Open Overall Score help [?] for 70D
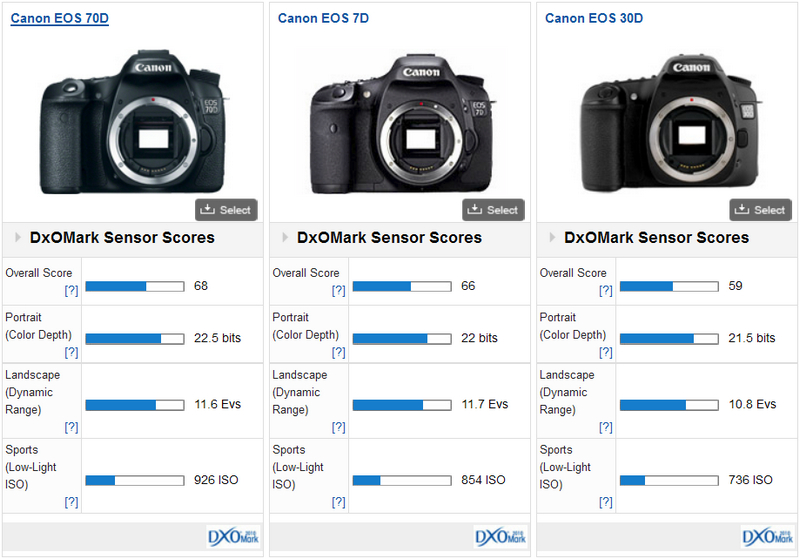The image size is (800, 559). pyautogui.click(x=71, y=291)
